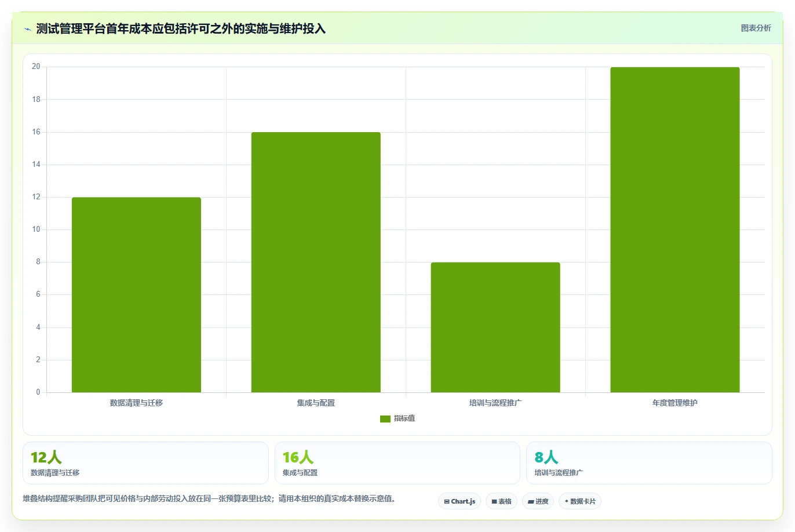
Task: Select the 培训与流程推广 bar in the chart
Action: pos(495,327)
